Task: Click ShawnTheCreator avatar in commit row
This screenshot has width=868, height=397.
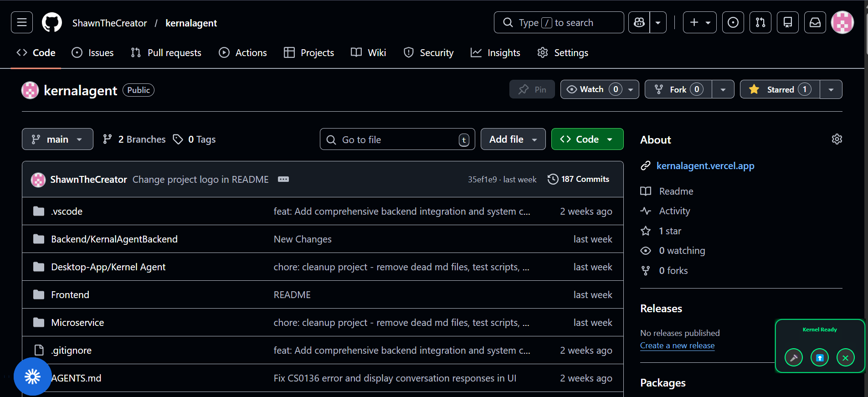Action: (x=38, y=180)
